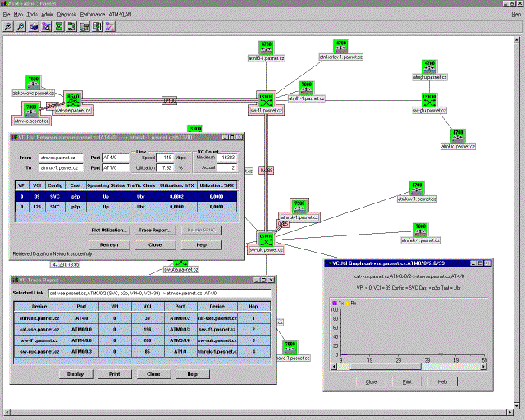Click the To field atmruk-1.pasnet.cz
This screenshot has height=420, width=525.
61,168
